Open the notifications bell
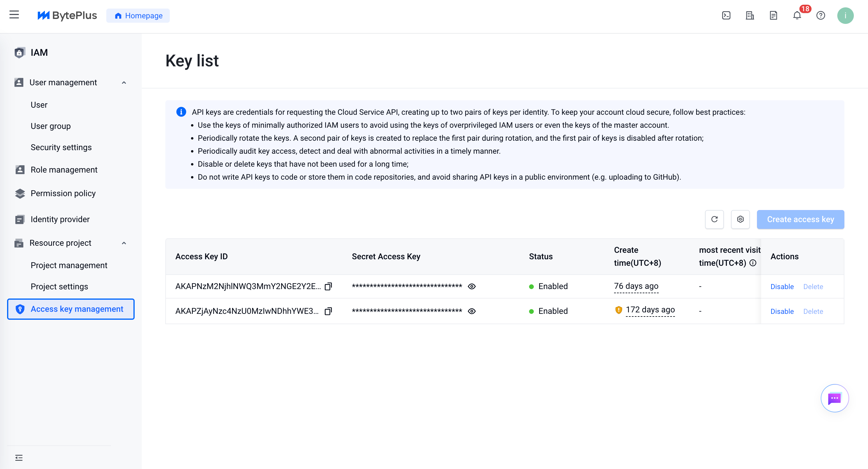 pos(797,16)
